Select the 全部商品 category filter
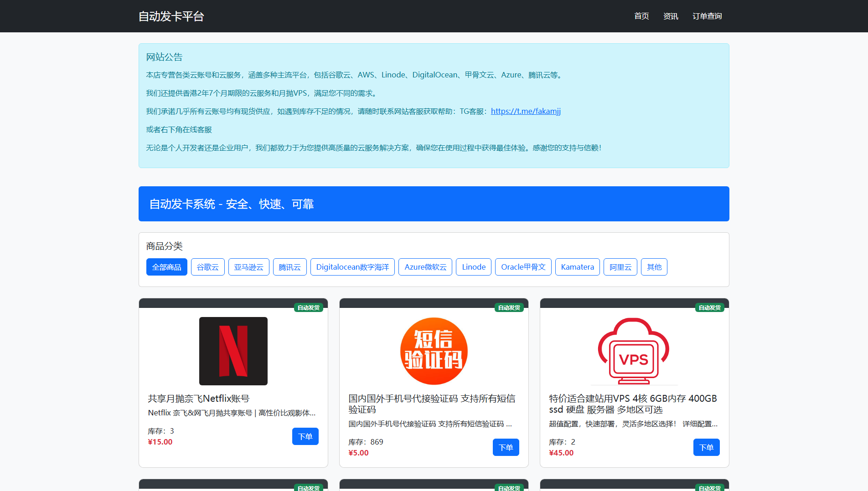 click(167, 267)
